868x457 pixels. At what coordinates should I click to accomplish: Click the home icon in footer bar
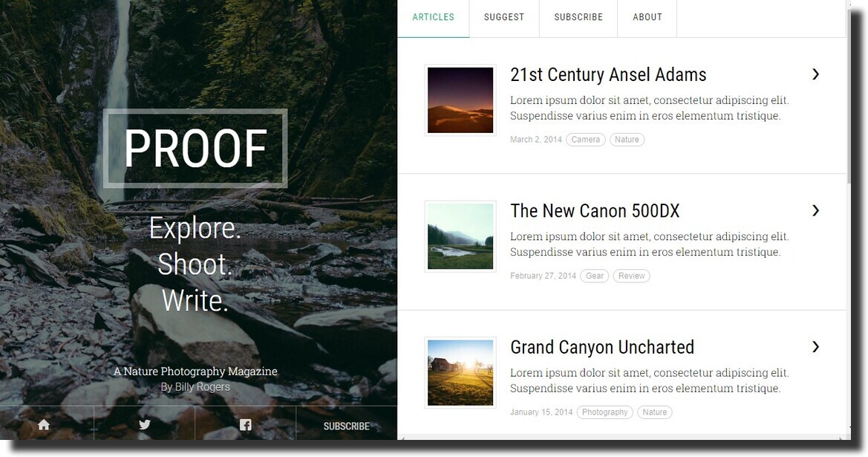pyautogui.click(x=44, y=425)
